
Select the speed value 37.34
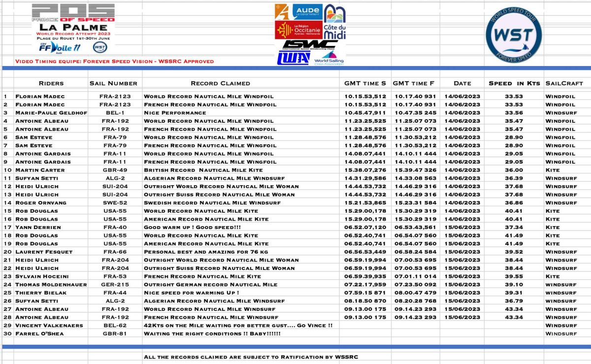click(514, 228)
